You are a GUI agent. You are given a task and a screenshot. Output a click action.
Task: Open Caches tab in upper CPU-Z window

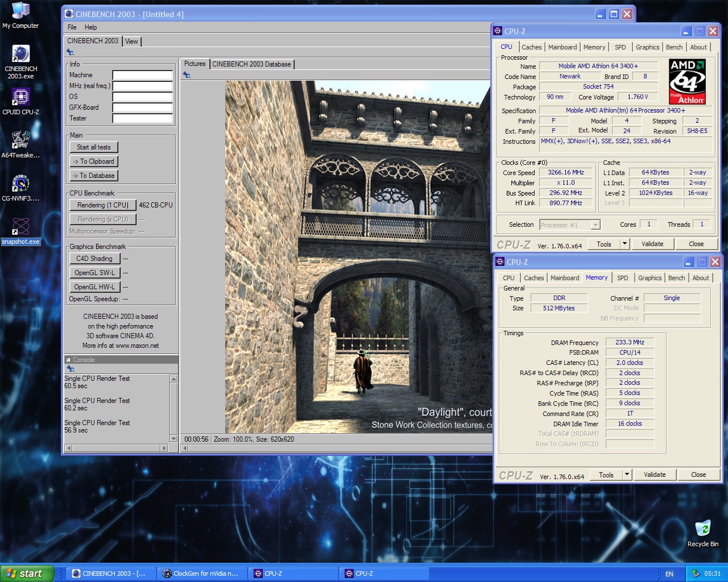532,47
